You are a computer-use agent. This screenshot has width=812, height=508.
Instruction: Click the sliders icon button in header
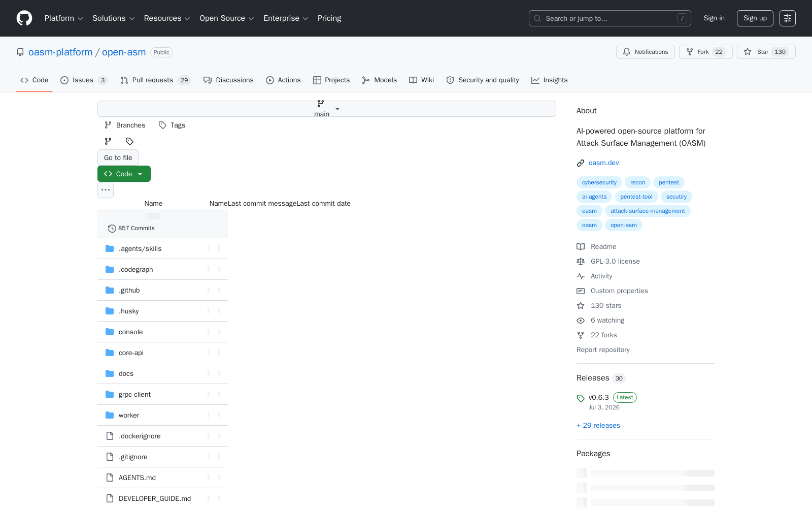788,18
